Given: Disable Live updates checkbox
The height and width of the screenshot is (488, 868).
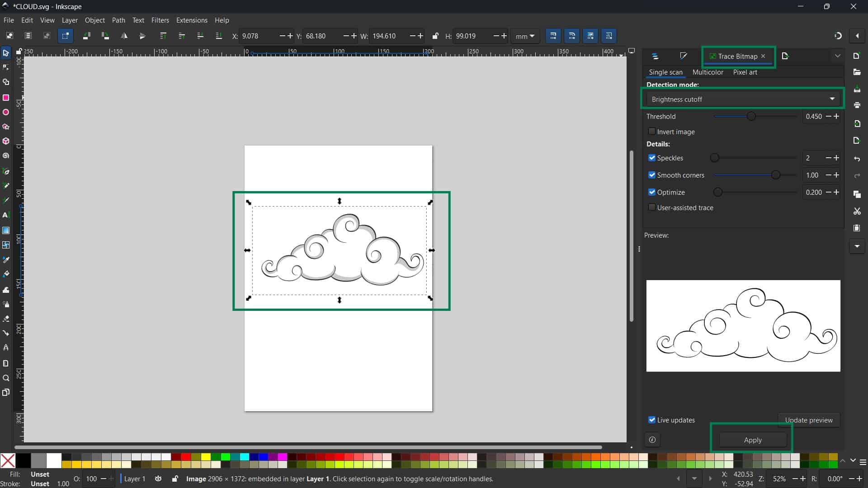Looking at the screenshot, I should tap(651, 420).
